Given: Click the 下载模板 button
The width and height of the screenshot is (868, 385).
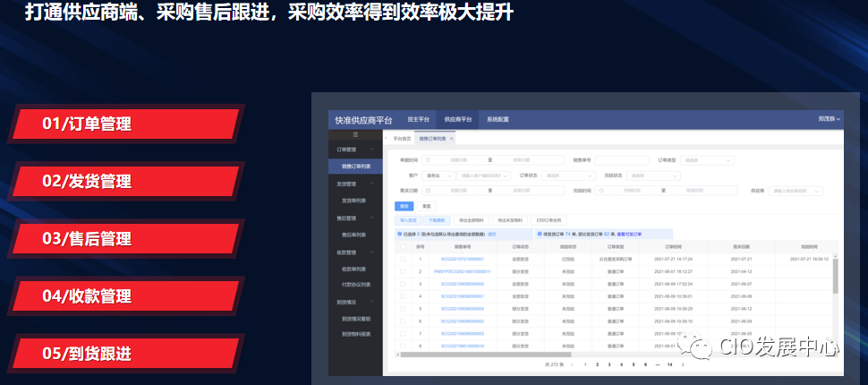Looking at the screenshot, I should (x=438, y=220).
